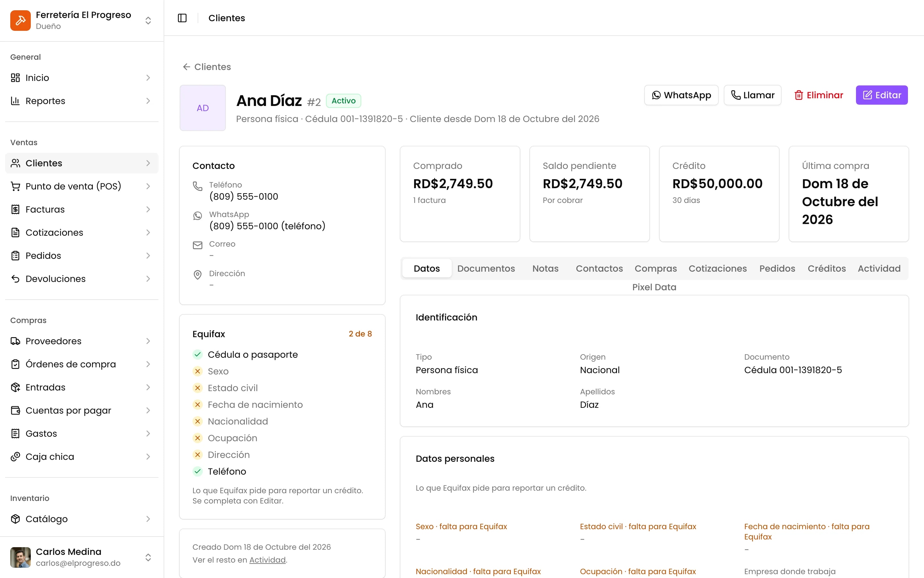924x578 pixels.
Task: Click the WhatsApp icon in Contacto card
Action: (197, 216)
